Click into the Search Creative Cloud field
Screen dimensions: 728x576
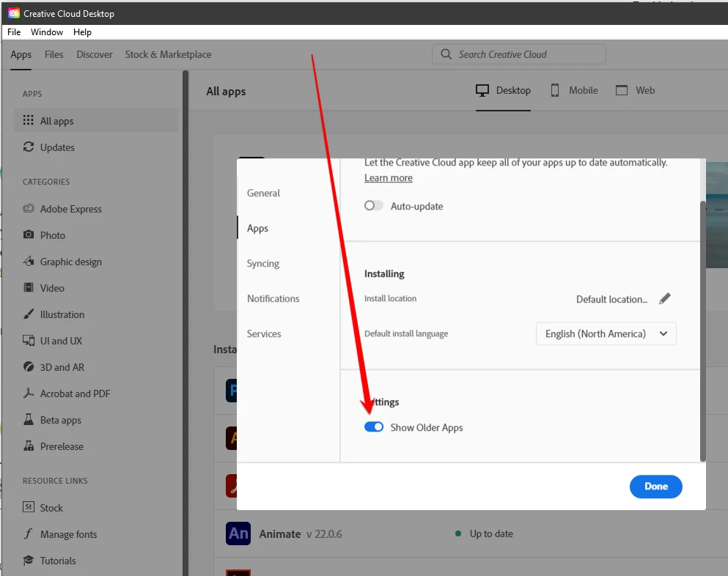(518, 54)
